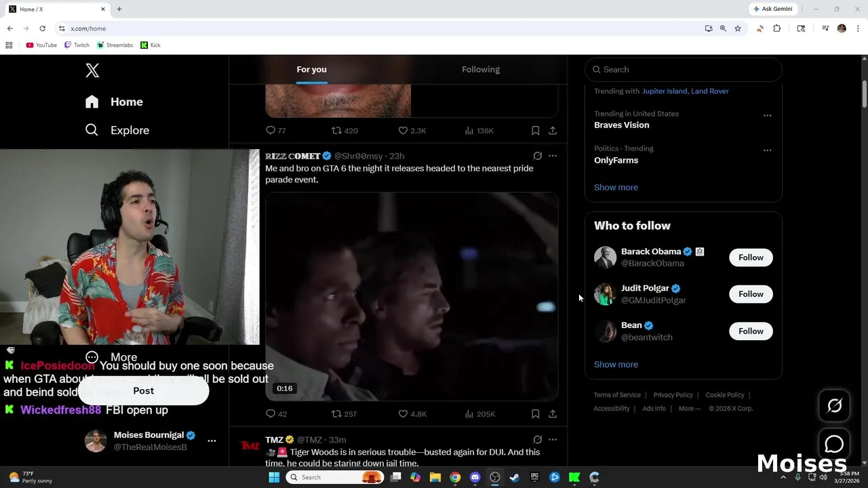Open options for OnlyFarms trend
The width and height of the screenshot is (868, 488).
coord(767,150)
